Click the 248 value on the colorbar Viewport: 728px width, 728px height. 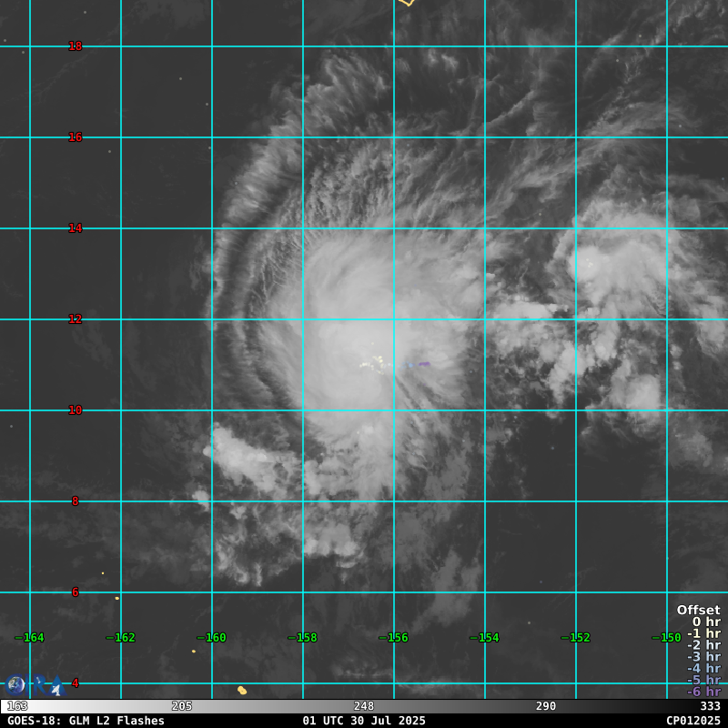(364, 706)
